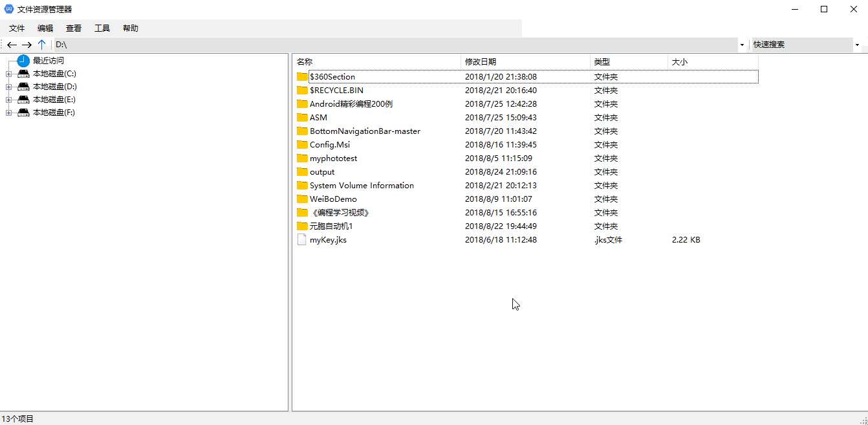Expand the Local Disk (D:) tree node
The image size is (868, 425).
click(x=8, y=87)
